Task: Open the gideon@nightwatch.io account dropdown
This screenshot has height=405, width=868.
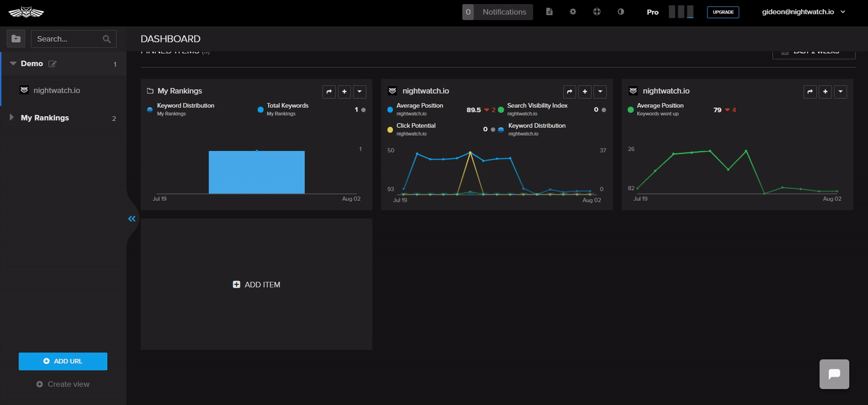Action: [803, 11]
